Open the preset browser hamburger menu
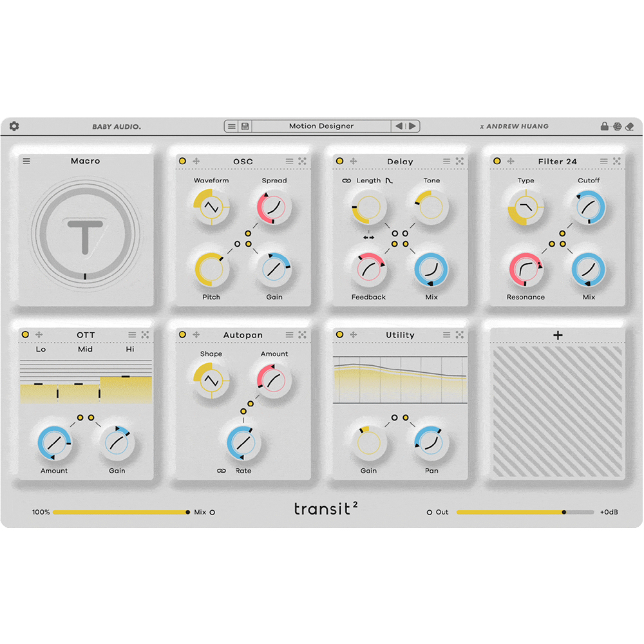 231,126
